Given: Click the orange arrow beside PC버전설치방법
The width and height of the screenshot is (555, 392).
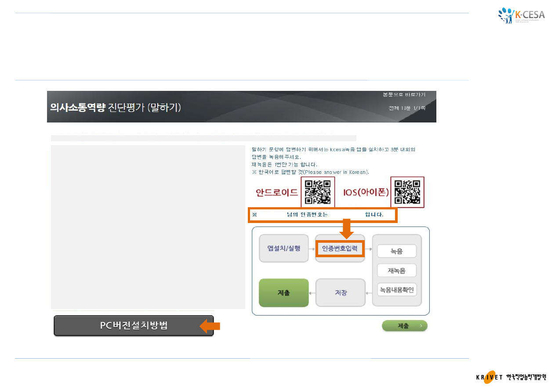Looking at the screenshot, I should click(210, 326).
